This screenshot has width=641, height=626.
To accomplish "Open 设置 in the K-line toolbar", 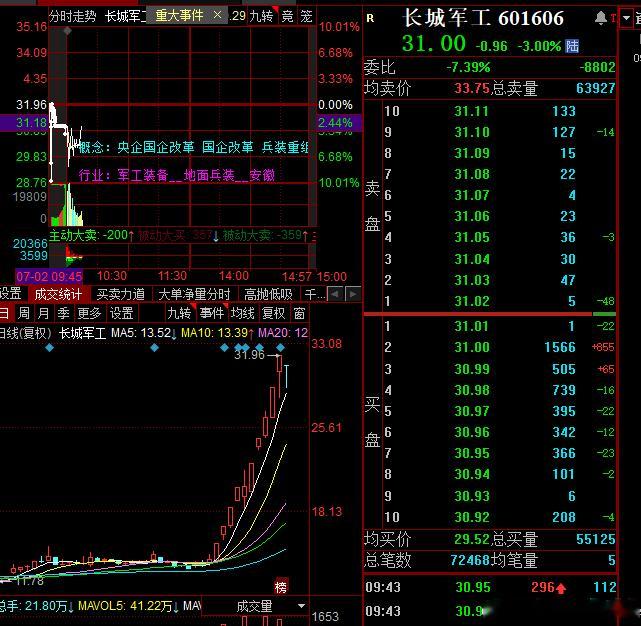I will 121,313.
